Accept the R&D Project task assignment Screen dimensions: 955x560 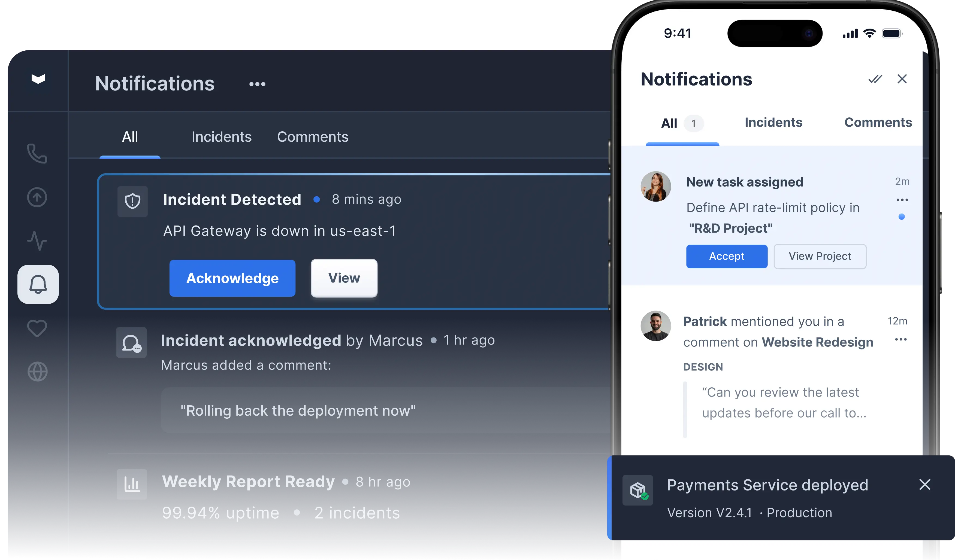727,256
